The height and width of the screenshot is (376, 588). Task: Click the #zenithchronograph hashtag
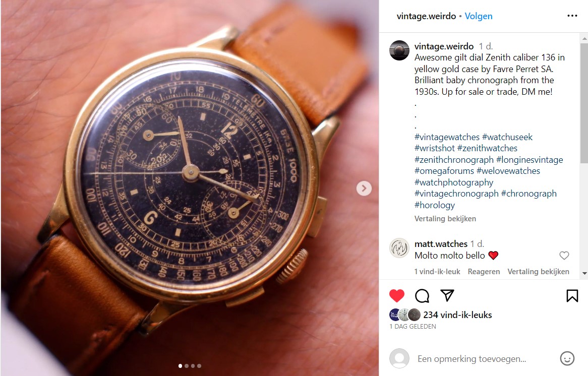click(454, 160)
